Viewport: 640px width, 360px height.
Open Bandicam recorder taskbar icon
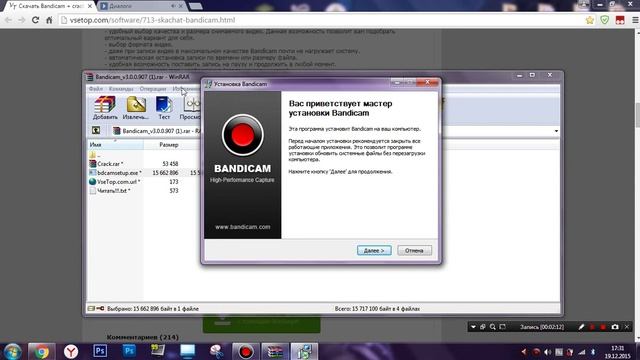coord(245,351)
